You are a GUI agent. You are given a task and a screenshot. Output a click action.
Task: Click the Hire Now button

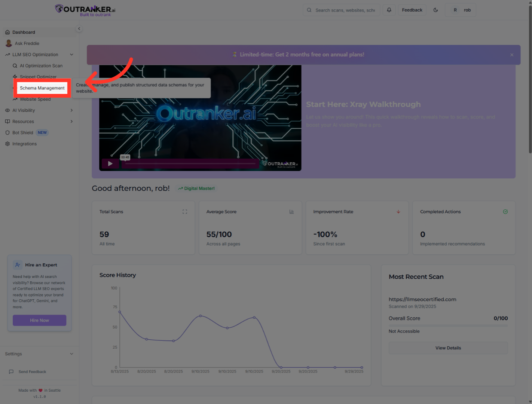pos(39,321)
